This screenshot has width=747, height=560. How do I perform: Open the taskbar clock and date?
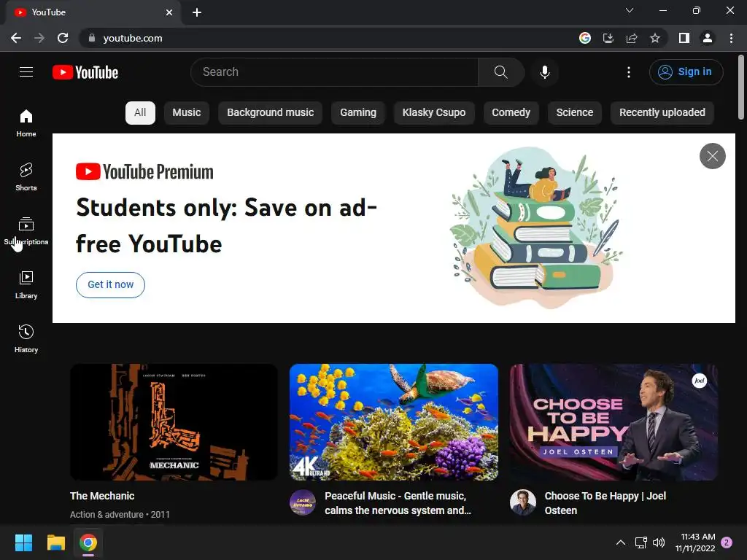tap(695, 542)
